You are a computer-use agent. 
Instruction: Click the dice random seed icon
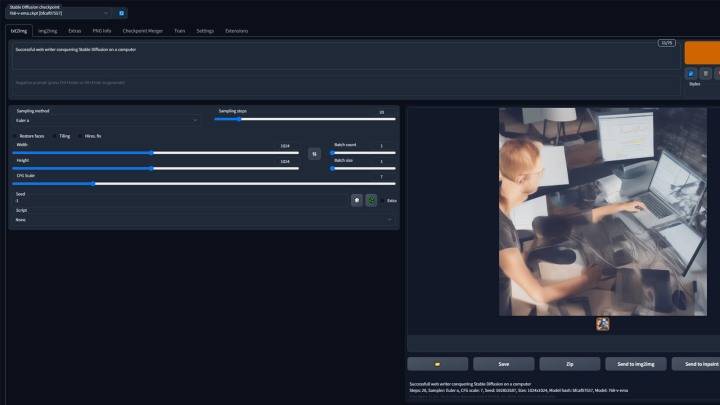pos(356,200)
